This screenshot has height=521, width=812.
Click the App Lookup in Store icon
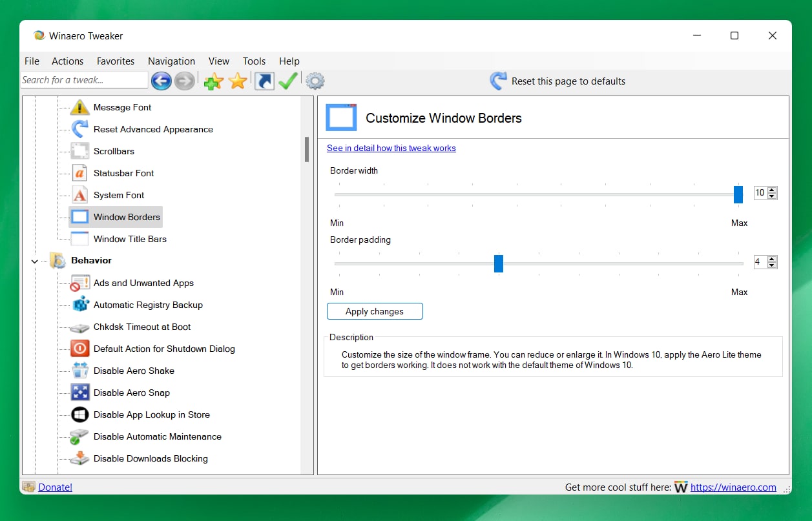pyautogui.click(x=79, y=414)
